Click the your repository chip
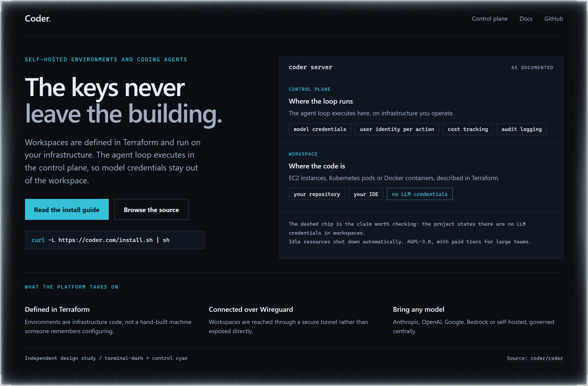588x386 pixels. (317, 194)
